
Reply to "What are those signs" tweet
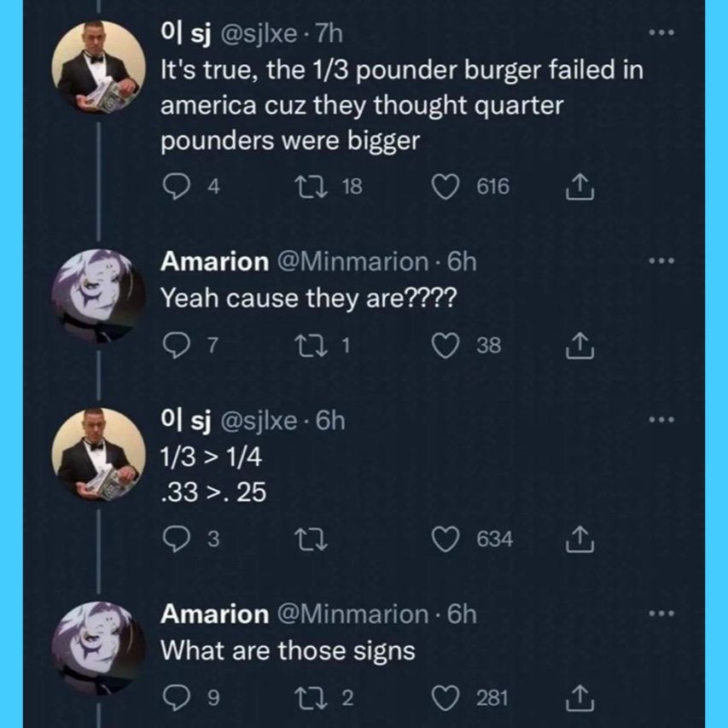pos(175,698)
